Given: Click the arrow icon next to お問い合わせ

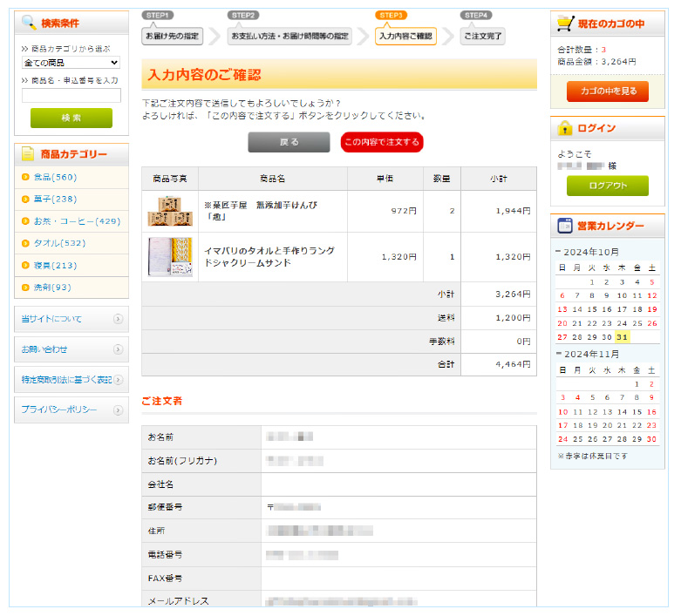Looking at the screenshot, I should [118, 349].
